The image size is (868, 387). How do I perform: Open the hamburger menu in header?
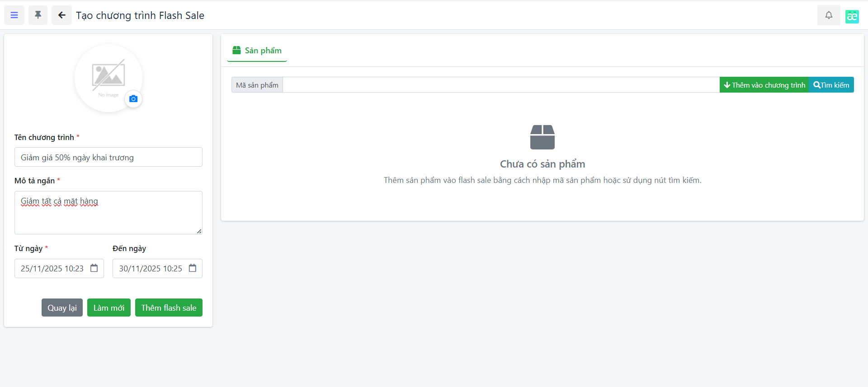tap(14, 15)
